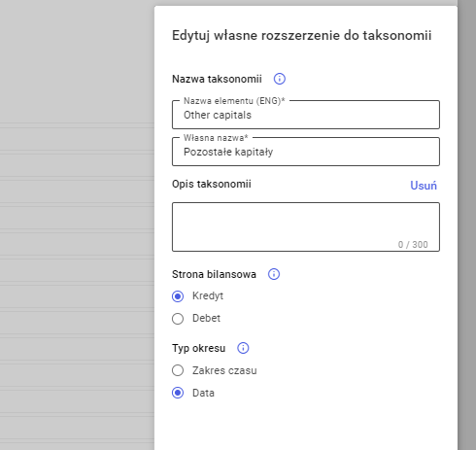Open the Strona bilansowa info tooltip icon
476x450 pixels.
[274, 274]
